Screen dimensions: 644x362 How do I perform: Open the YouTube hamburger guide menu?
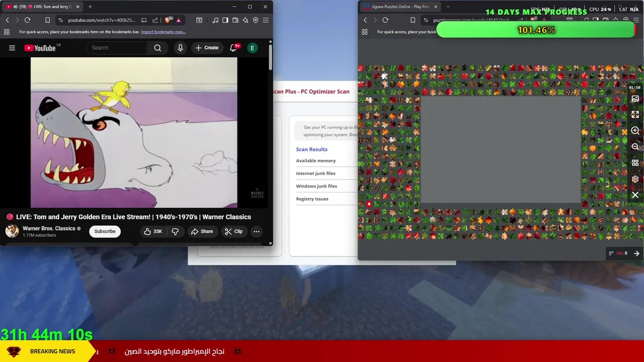click(x=12, y=48)
